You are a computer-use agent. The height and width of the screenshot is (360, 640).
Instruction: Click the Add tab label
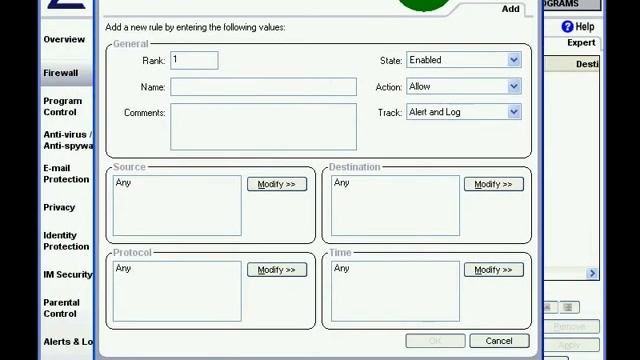[510, 9]
